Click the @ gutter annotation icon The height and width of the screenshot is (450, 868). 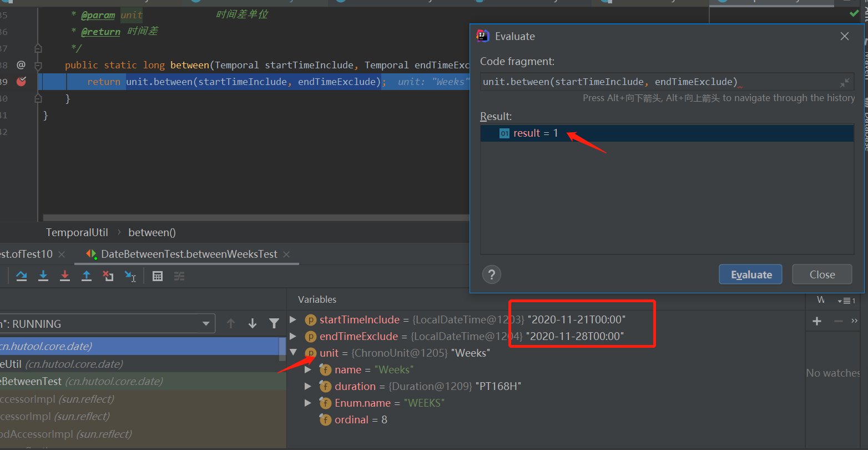pyautogui.click(x=21, y=65)
